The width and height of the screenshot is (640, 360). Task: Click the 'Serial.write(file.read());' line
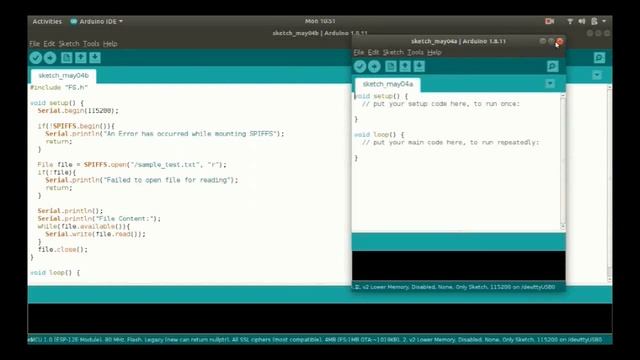click(95, 234)
